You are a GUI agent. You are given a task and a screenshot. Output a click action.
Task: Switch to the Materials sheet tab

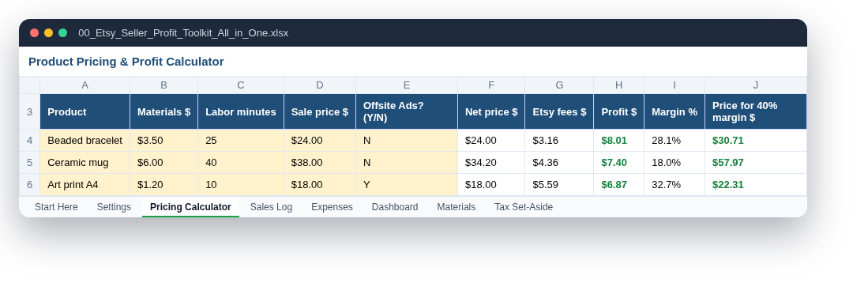click(457, 207)
